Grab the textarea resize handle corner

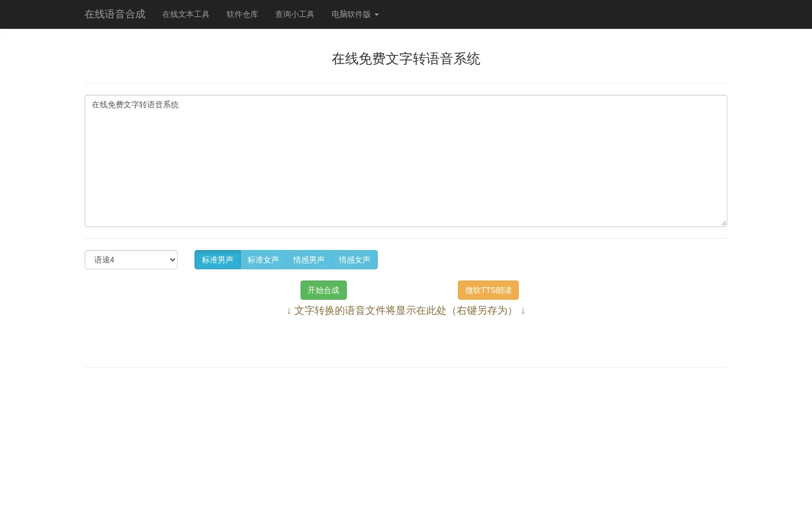[x=723, y=223]
